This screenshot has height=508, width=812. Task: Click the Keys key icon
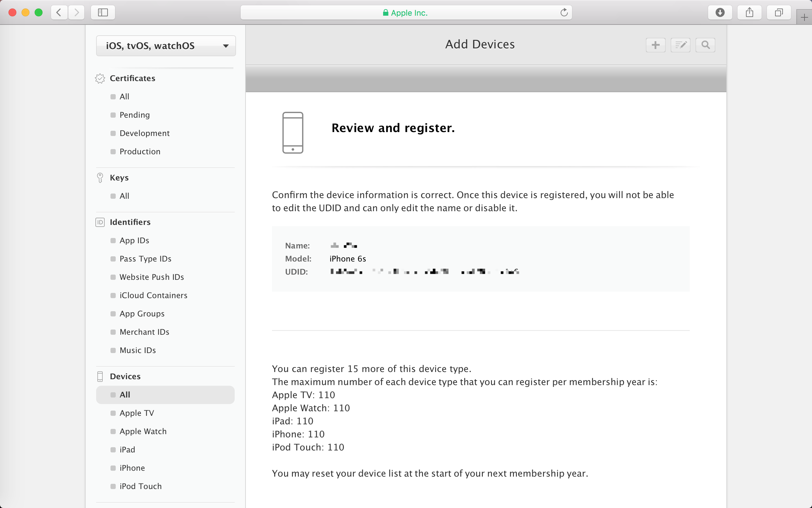click(100, 178)
